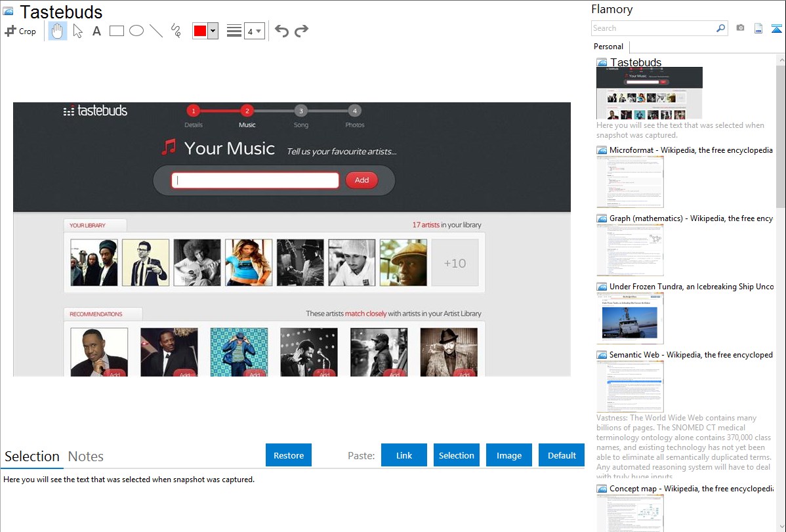Click the snapshot list scrollbar thumb
The width and height of the screenshot is (786, 532).
[x=781, y=135]
